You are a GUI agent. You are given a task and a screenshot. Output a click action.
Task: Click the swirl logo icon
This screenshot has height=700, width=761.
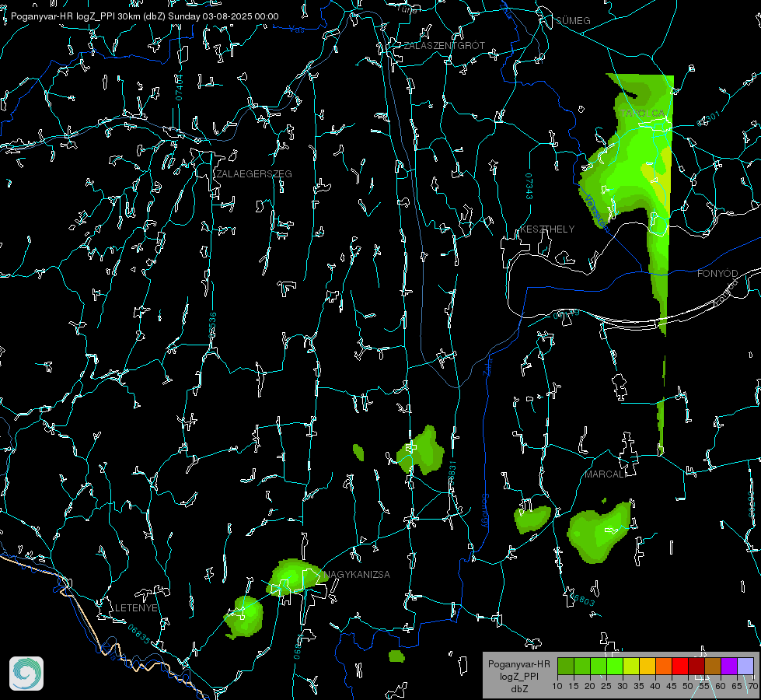(26, 674)
